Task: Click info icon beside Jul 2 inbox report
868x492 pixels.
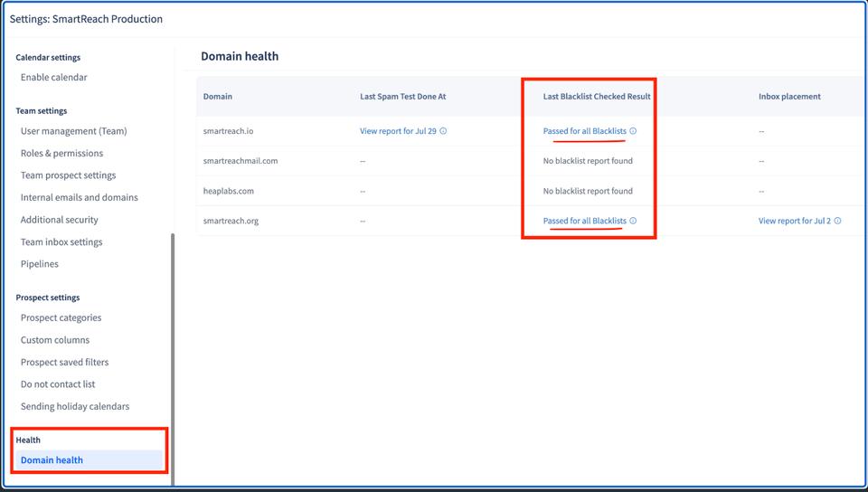Action: tap(837, 221)
